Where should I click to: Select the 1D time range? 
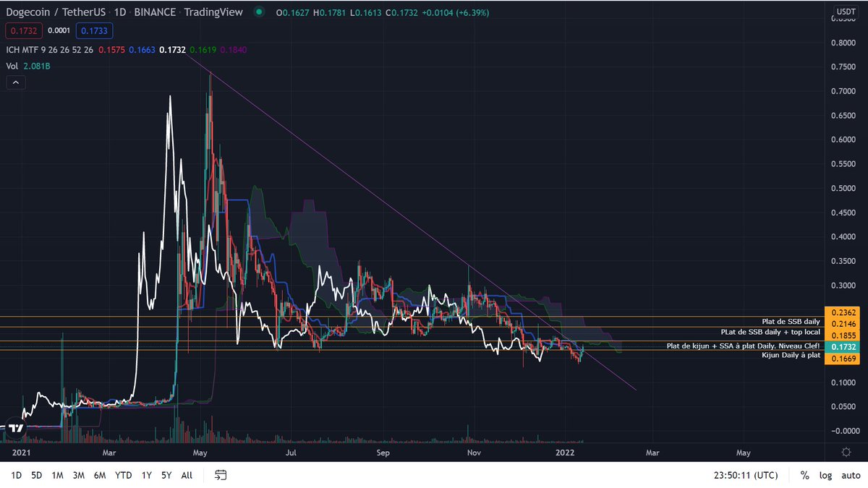pyautogui.click(x=15, y=475)
